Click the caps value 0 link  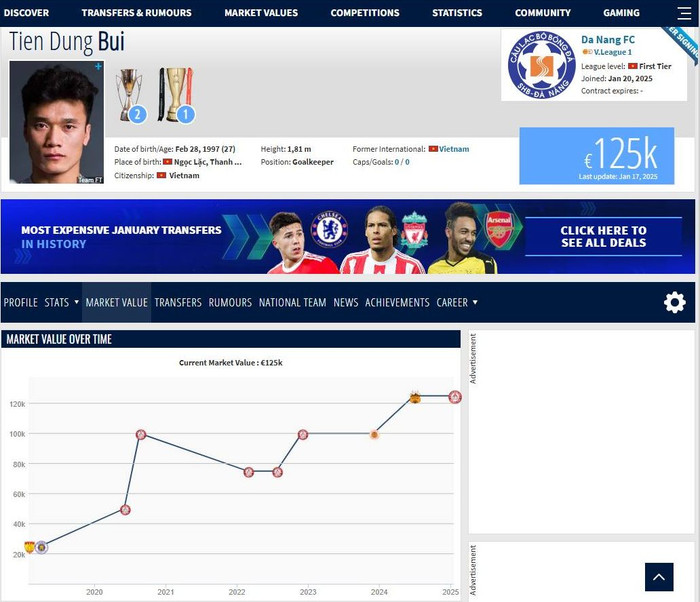click(x=397, y=162)
